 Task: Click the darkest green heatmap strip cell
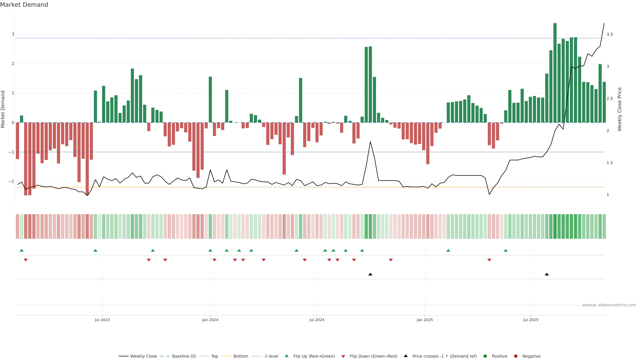(555, 226)
